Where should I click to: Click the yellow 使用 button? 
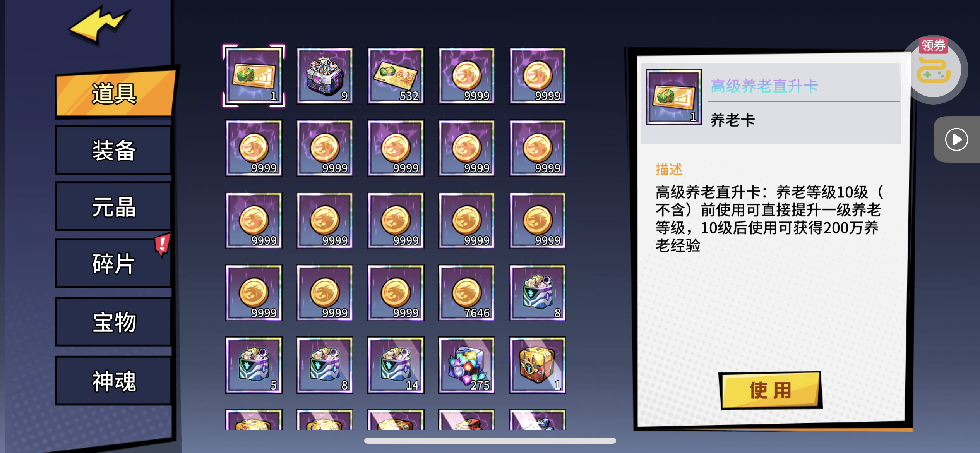[x=770, y=390]
